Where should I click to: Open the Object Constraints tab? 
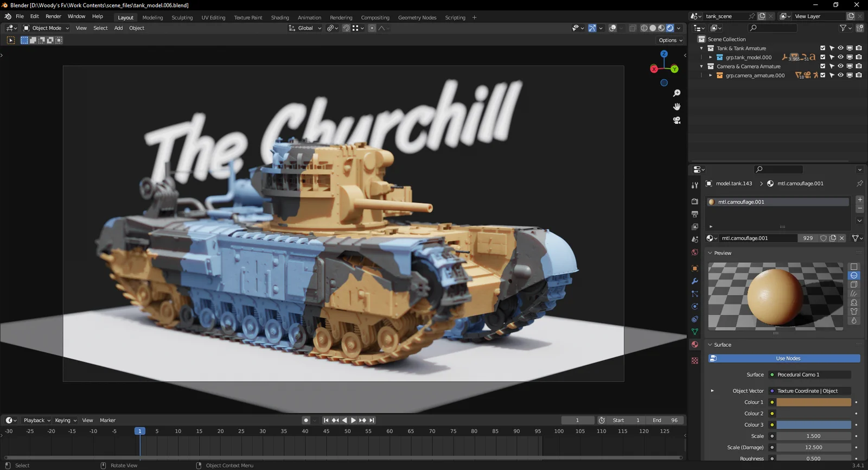point(694,319)
